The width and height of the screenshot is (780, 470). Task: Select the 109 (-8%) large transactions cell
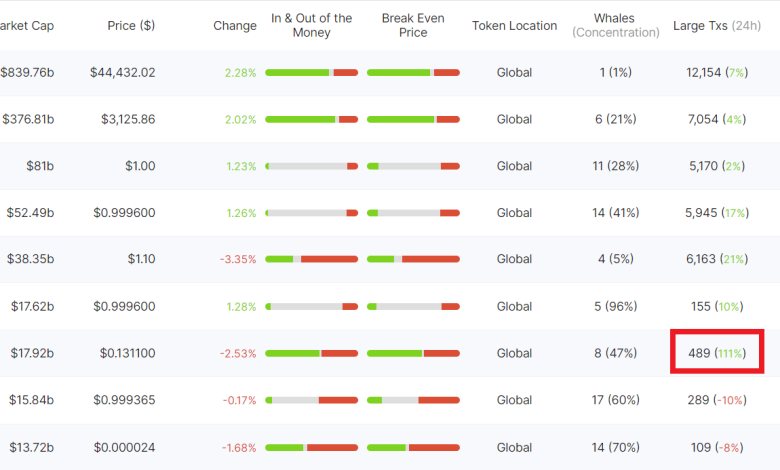[717, 447]
